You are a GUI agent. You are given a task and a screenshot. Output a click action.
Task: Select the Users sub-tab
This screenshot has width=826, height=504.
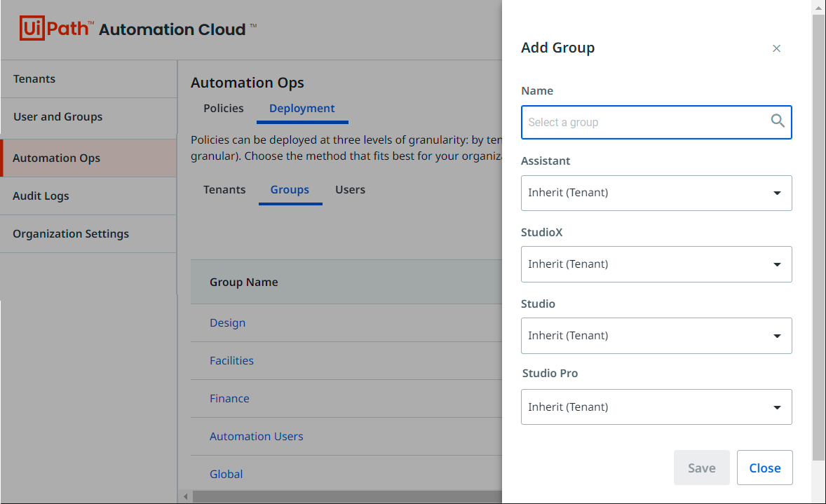tap(351, 189)
